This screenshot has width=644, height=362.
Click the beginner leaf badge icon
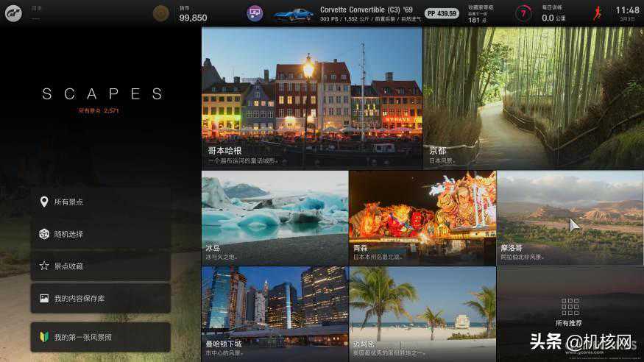pos(44,337)
